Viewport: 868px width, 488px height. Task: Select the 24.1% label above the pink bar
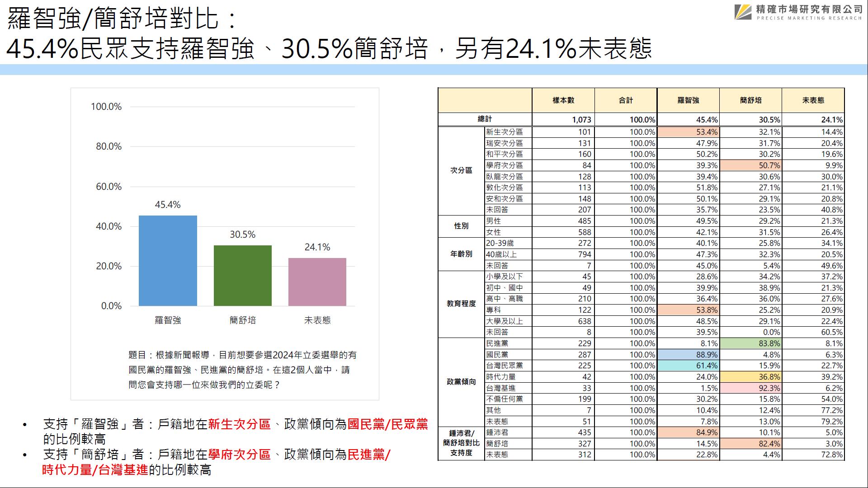[x=317, y=247]
